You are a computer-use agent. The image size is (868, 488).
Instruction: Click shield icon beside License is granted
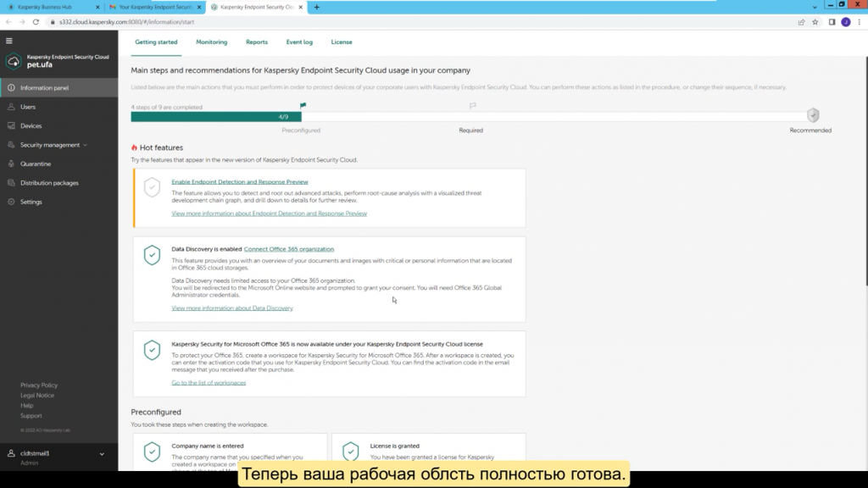350,452
